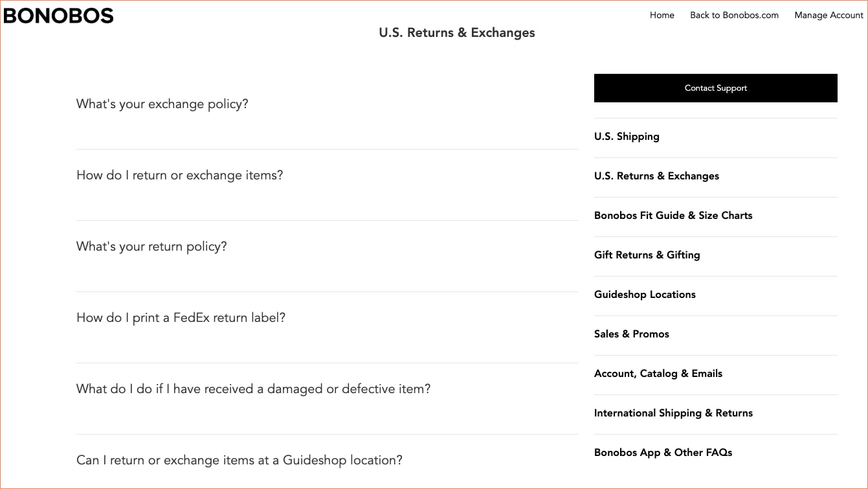Open Bonobos App & Other FAQs
The width and height of the screenshot is (868, 489).
click(x=663, y=452)
